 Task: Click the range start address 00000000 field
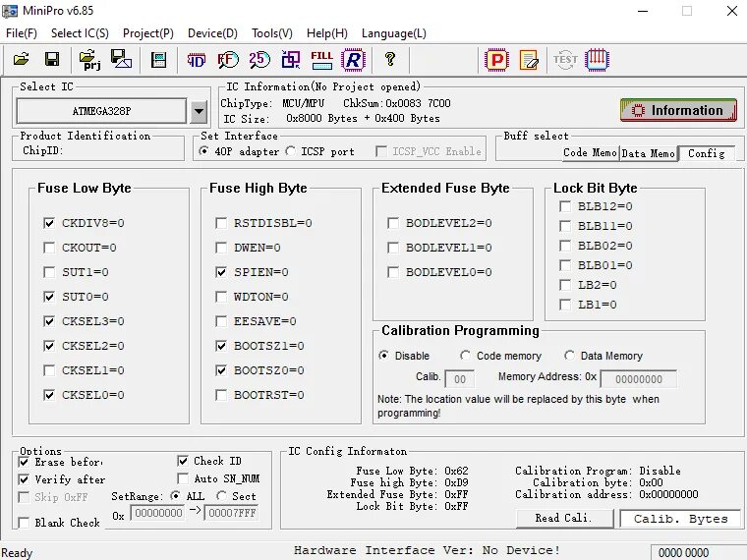pos(158,513)
